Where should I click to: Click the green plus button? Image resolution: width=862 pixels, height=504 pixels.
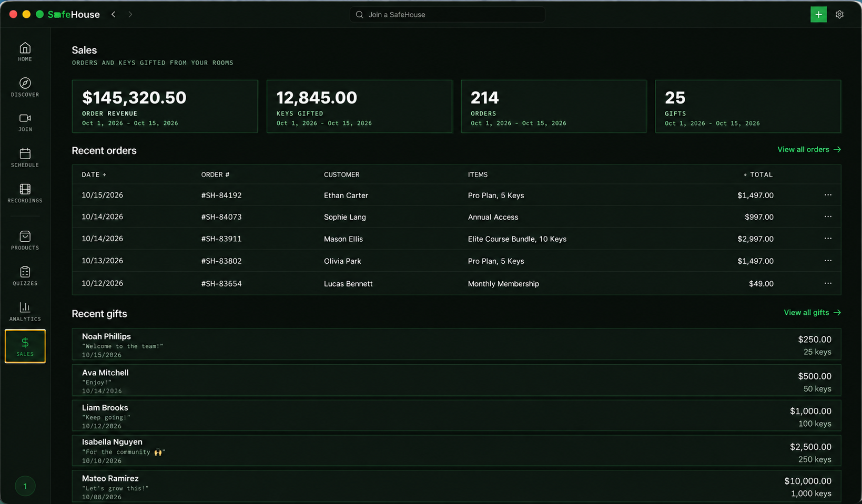[x=818, y=15]
